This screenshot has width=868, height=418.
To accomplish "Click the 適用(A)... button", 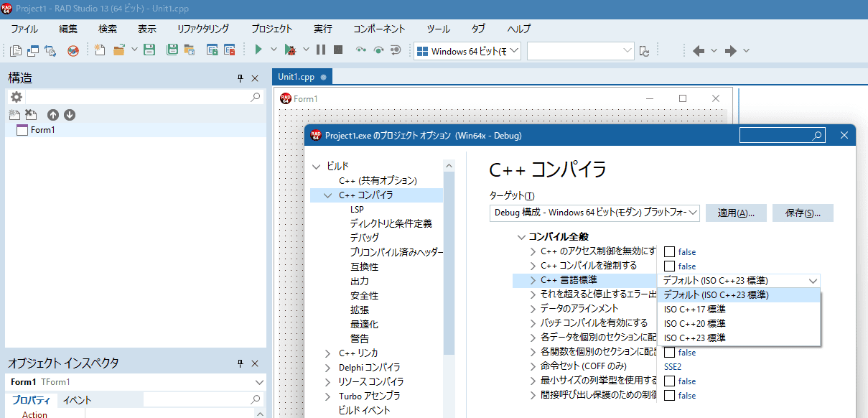I will [x=736, y=213].
